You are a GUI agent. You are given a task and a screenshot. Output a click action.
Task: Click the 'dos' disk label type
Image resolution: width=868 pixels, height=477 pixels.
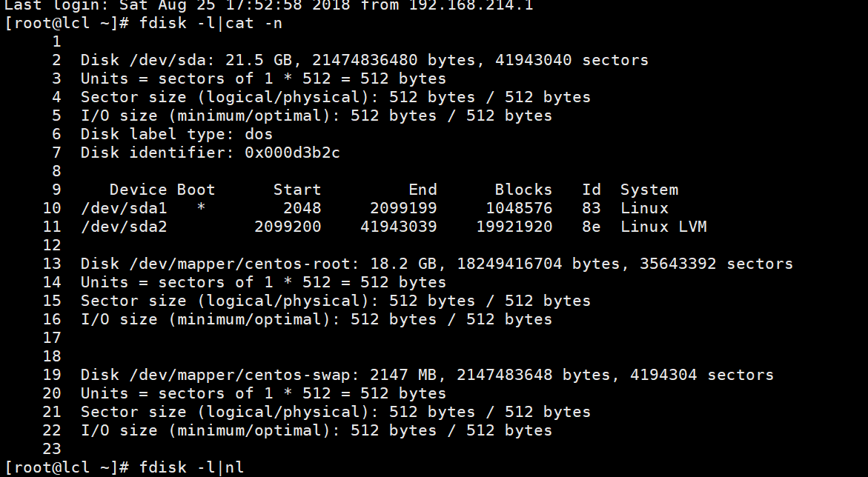pos(259,134)
